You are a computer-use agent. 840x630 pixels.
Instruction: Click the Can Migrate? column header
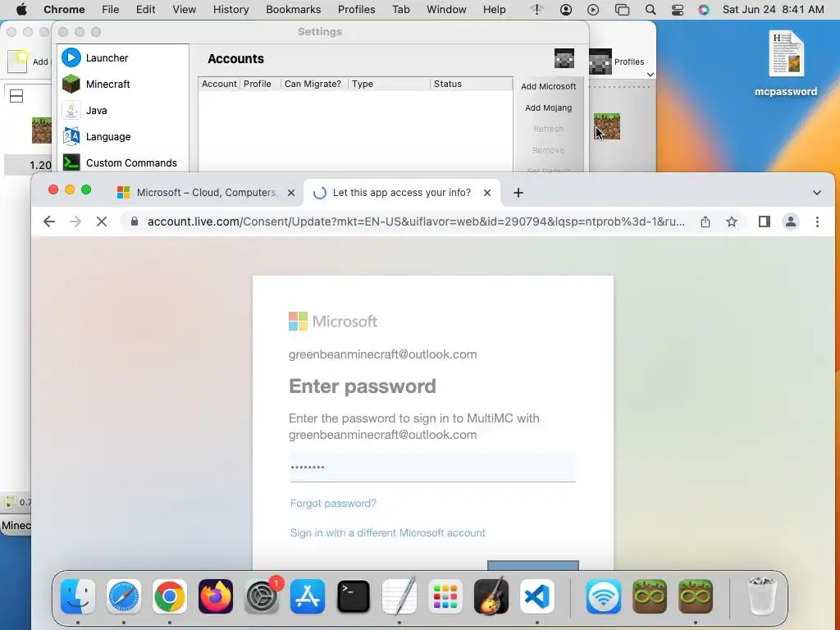(x=314, y=84)
